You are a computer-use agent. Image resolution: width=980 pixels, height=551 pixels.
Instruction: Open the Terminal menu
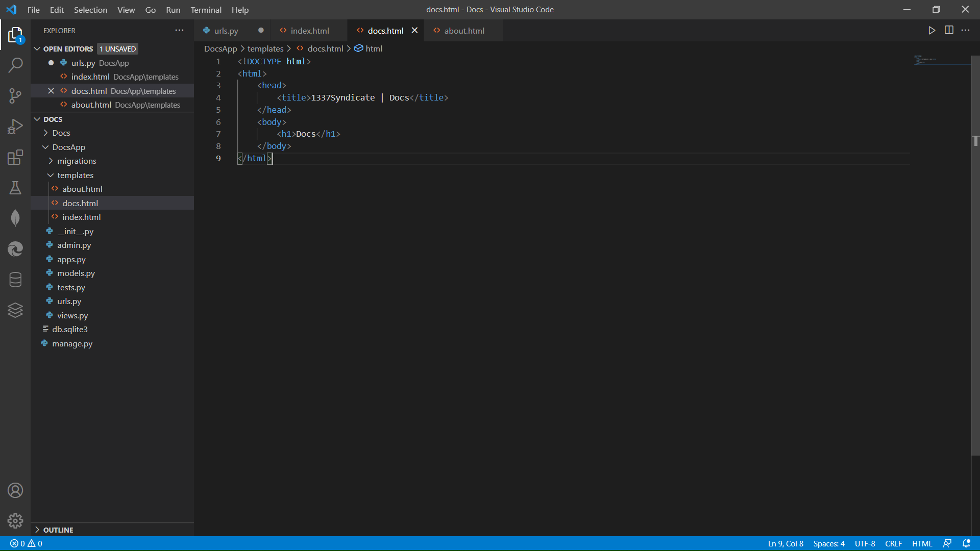coord(206,10)
